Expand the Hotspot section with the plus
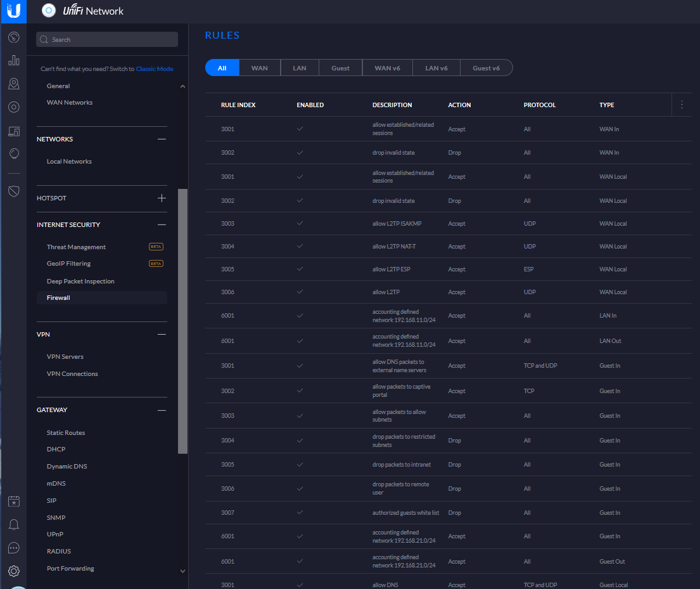Screen dimensions: 700x589 pos(162,198)
